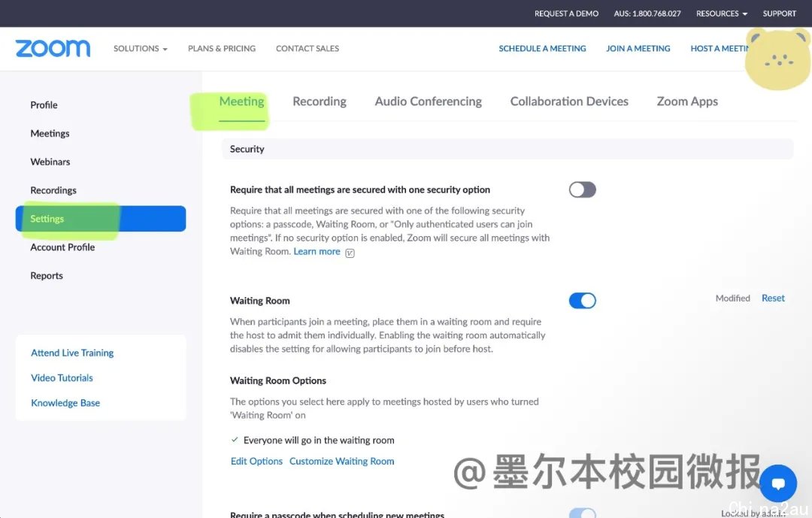Click the Learn more link
Image resolution: width=812 pixels, height=518 pixels.
tap(317, 251)
